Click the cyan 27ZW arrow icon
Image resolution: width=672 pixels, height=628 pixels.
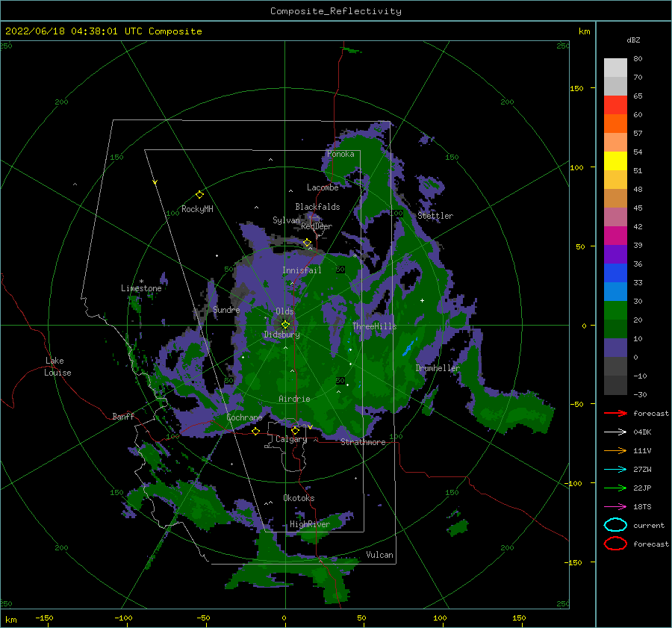coord(615,470)
